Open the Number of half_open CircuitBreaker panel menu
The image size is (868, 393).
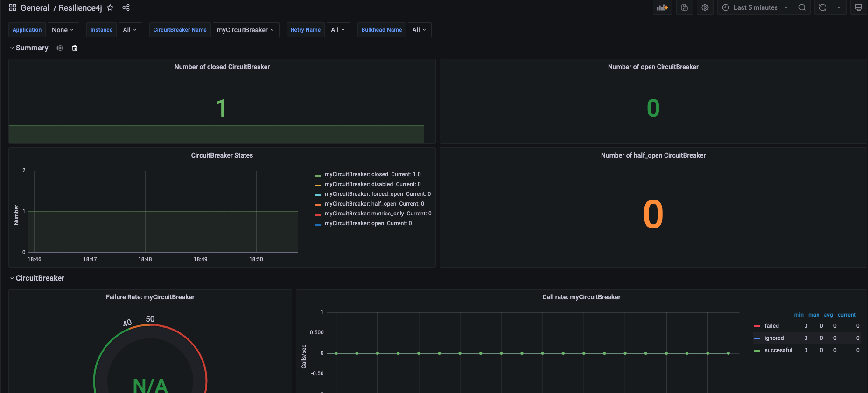click(653, 155)
